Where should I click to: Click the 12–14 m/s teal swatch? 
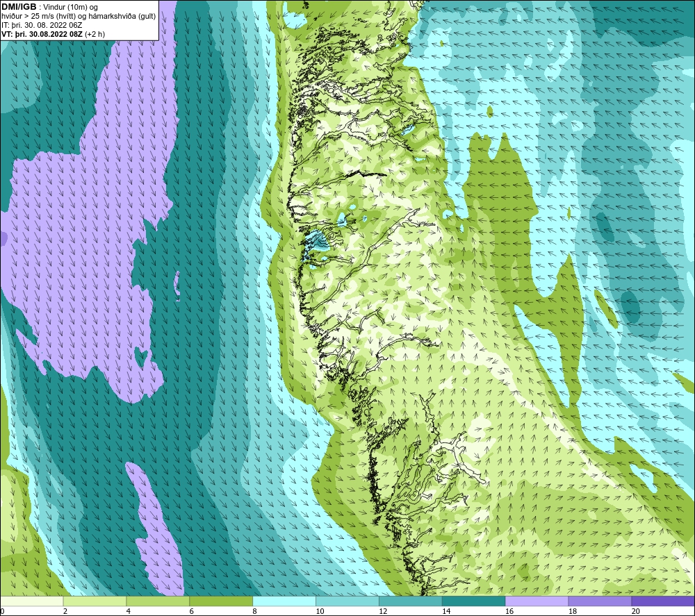point(411,601)
